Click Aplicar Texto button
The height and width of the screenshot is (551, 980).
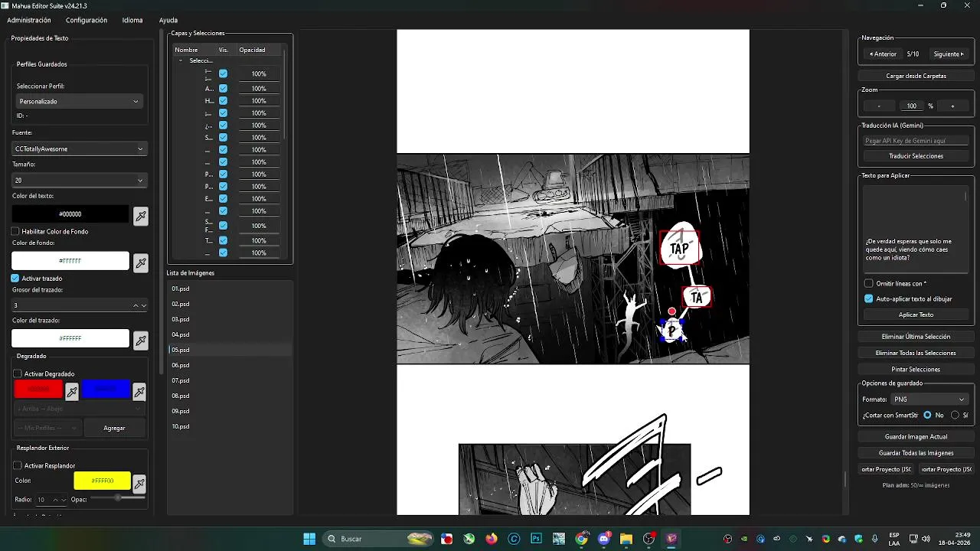(x=916, y=315)
